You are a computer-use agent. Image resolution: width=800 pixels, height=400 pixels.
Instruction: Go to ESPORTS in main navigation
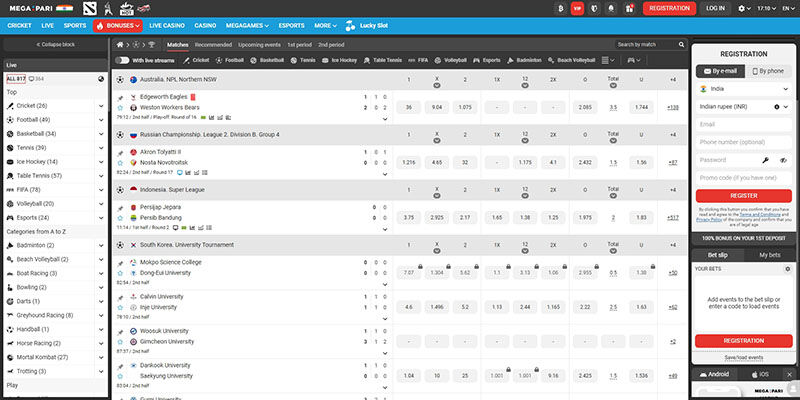pos(291,26)
